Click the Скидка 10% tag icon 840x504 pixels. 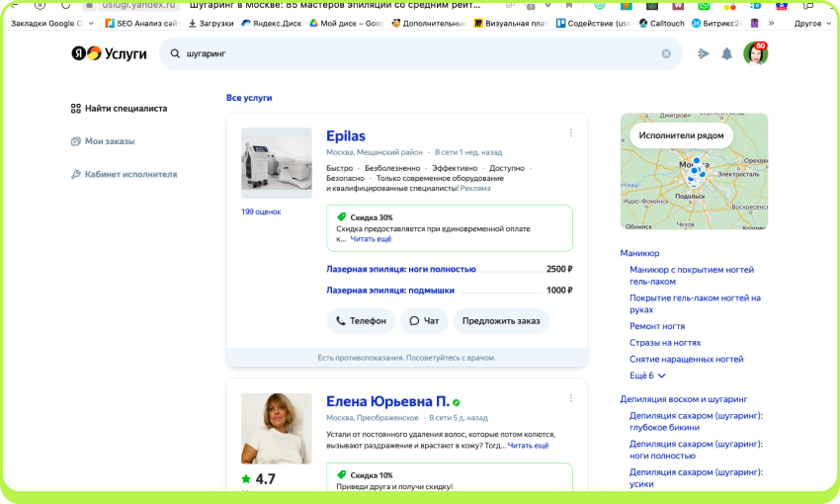point(341,474)
